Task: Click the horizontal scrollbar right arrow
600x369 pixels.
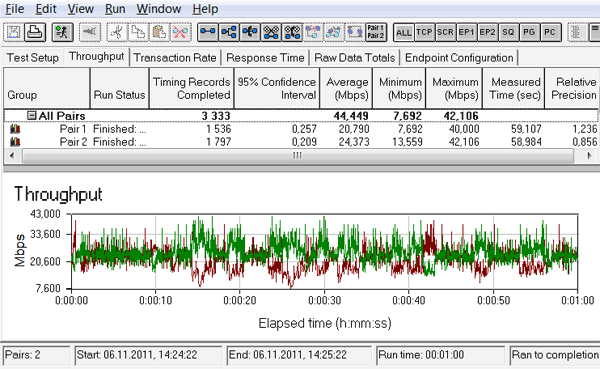Action: [590, 156]
